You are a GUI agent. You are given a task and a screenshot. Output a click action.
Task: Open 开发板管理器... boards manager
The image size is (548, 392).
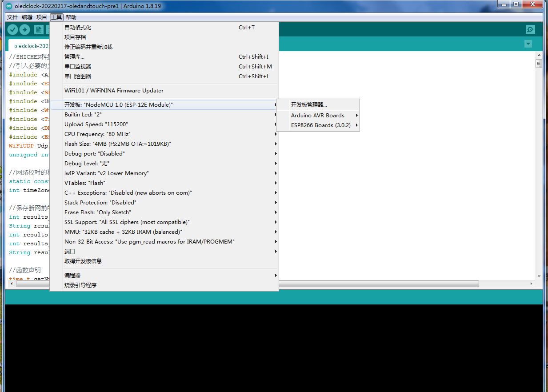(318, 105)
